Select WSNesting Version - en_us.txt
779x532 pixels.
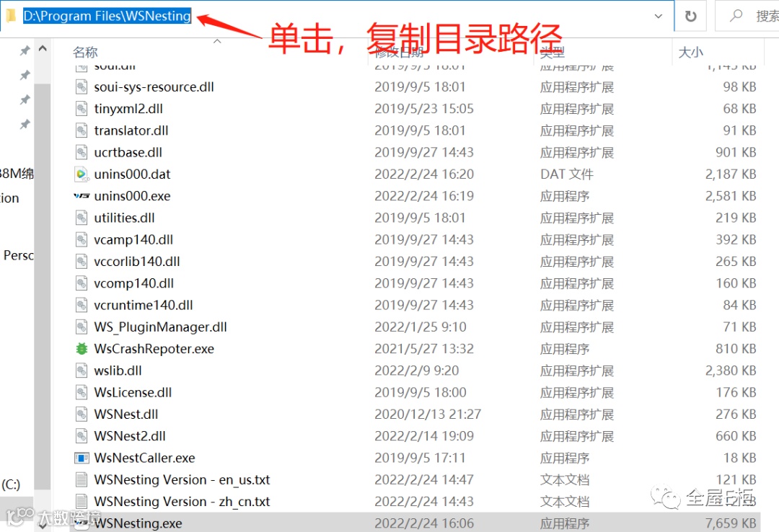click(182, 480)
